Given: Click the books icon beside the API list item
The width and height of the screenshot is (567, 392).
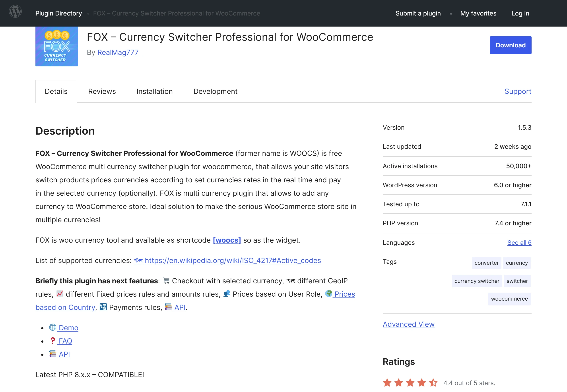Looking at the screenshot, I should click(x=52, y=354).
